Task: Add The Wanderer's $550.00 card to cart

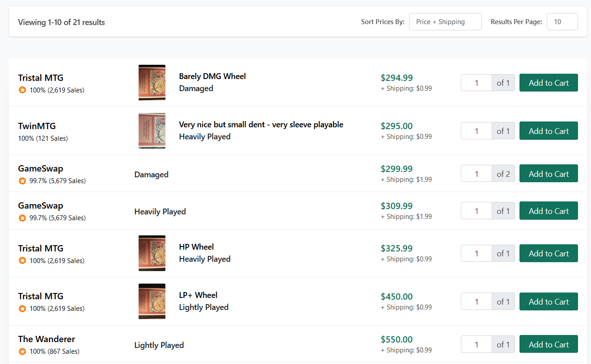Action: [x=549, y=344]
